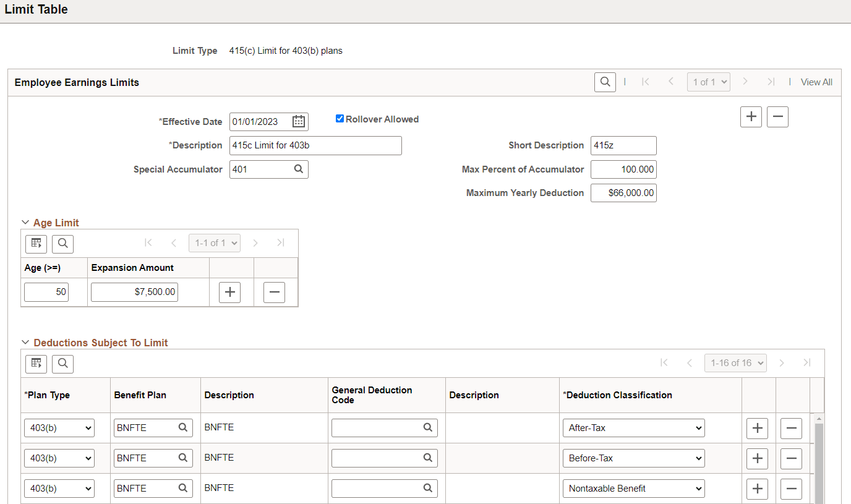The width and height of the screenshot is (851, 504).
Task: Click the deductions grid vertical scrollbar
Action: pos(819,461)
